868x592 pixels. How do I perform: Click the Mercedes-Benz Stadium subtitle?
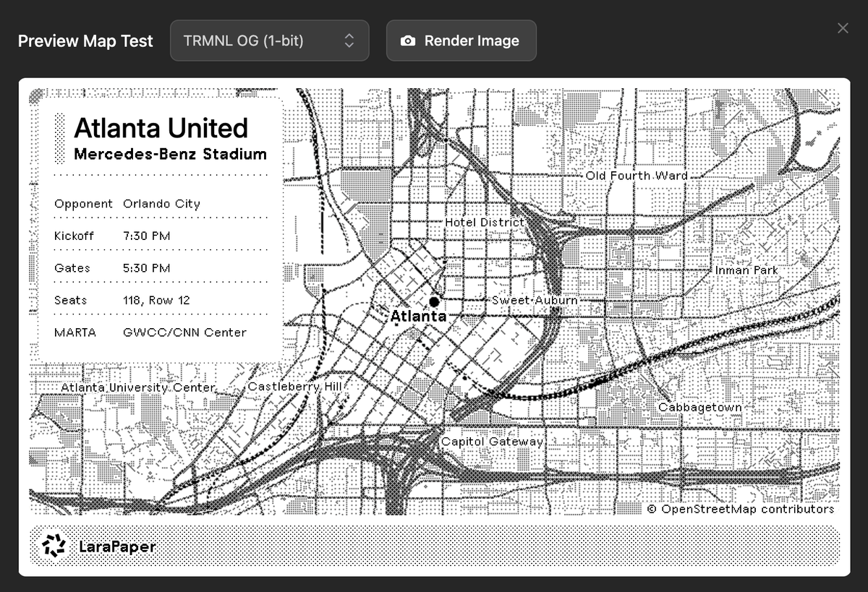pyautogui.click(x=170, y=154)
